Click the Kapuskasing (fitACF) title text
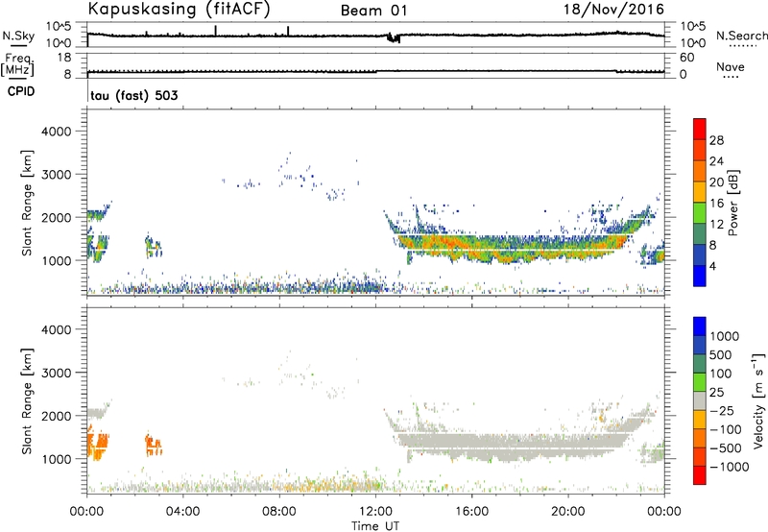768x532 pixels. tap(179, 9)
